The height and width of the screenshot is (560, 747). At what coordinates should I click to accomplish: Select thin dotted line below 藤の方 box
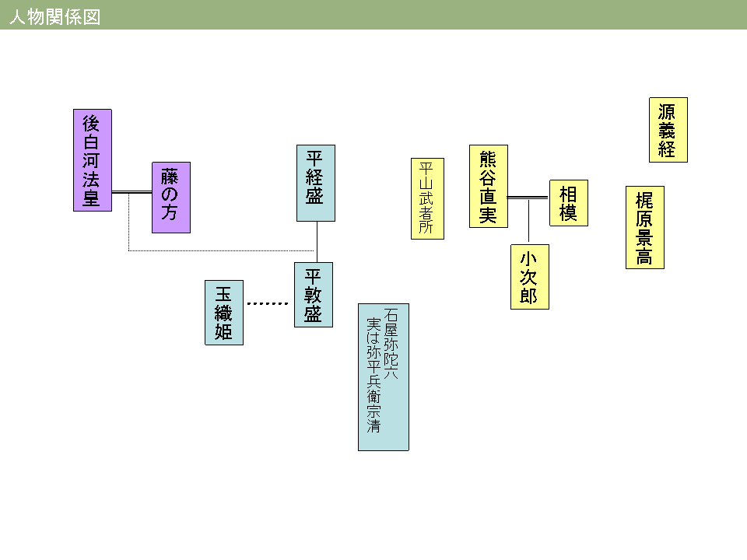coord(218,250)
